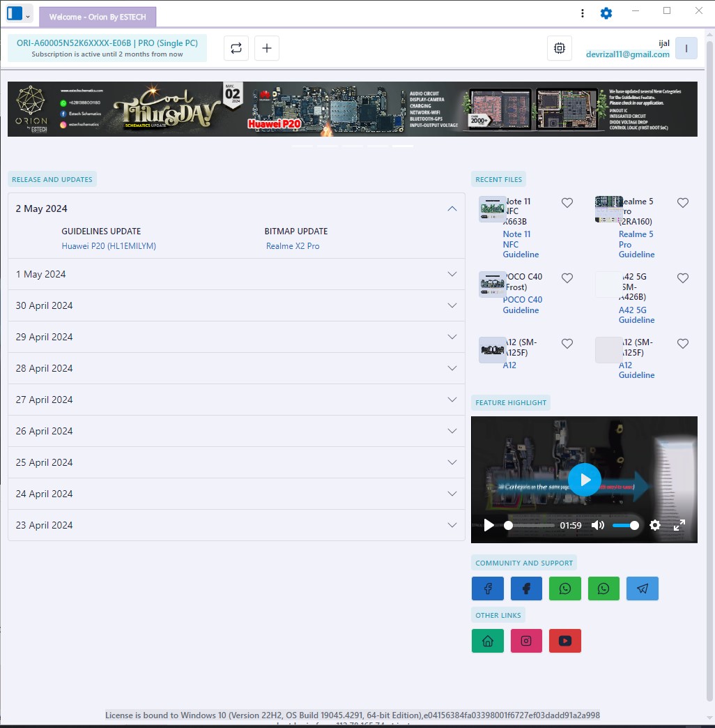Favorite the A12 Guideline recent file
Image resolution: width=715 pixels, height=728 pixels.
tap(682, 344)
